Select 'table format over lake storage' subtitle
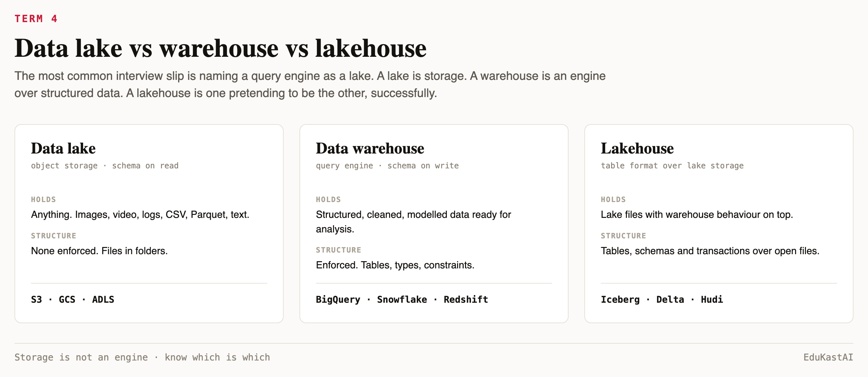Screen dimensions: 868x377 tap(672, 166)
